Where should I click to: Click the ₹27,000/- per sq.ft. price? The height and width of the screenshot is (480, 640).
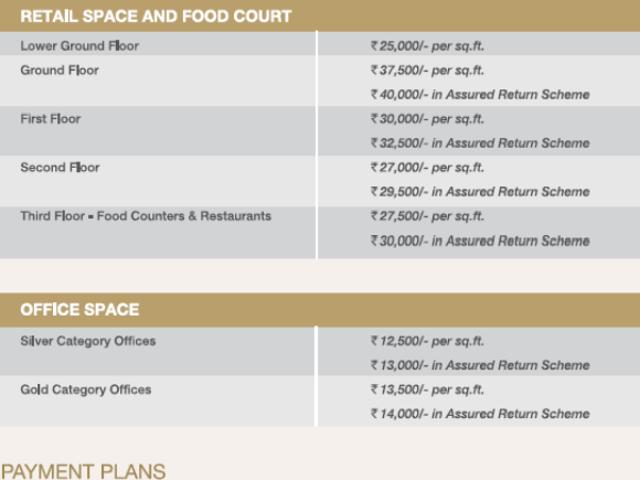[427, 167]
